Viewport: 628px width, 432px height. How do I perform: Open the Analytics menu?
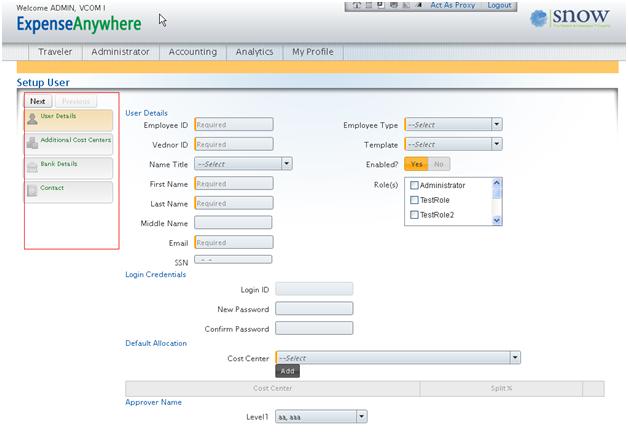coord(254,52)
